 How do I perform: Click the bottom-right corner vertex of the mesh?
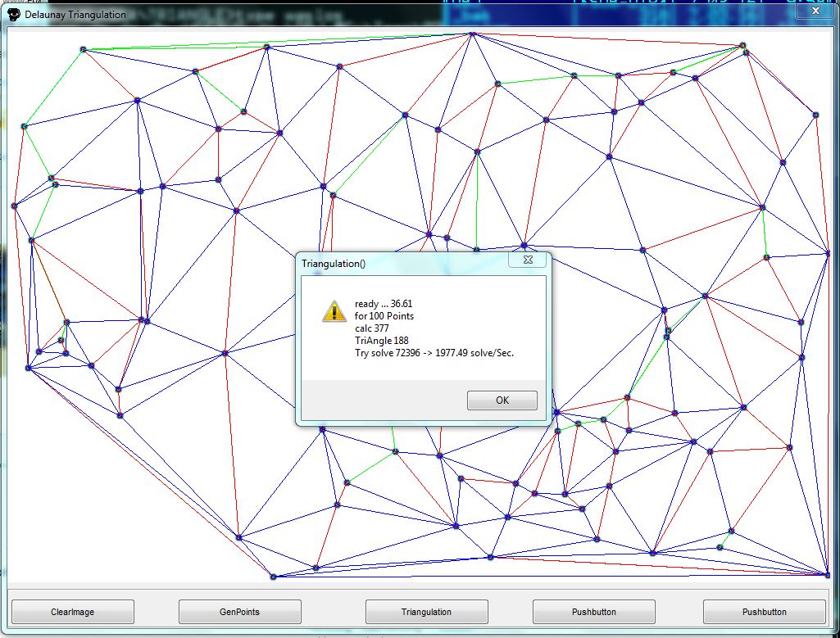point(828,574)
